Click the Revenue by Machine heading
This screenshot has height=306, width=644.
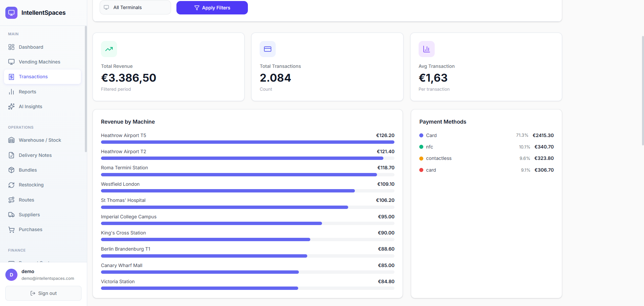pyautogui.click(x=128, y=122)
